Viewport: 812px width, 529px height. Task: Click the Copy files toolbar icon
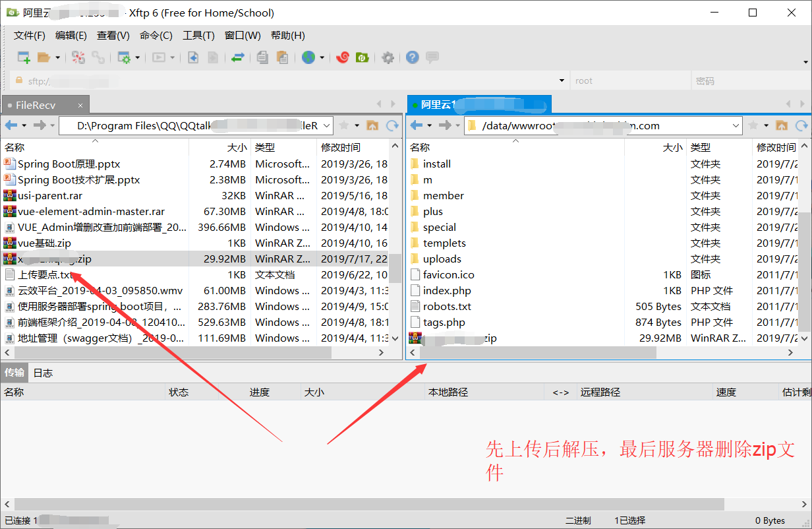click(x=262, y=57)
